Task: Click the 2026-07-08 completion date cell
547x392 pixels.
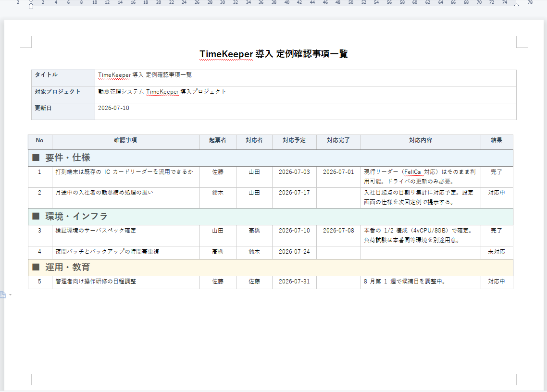Action: (338, 235)
